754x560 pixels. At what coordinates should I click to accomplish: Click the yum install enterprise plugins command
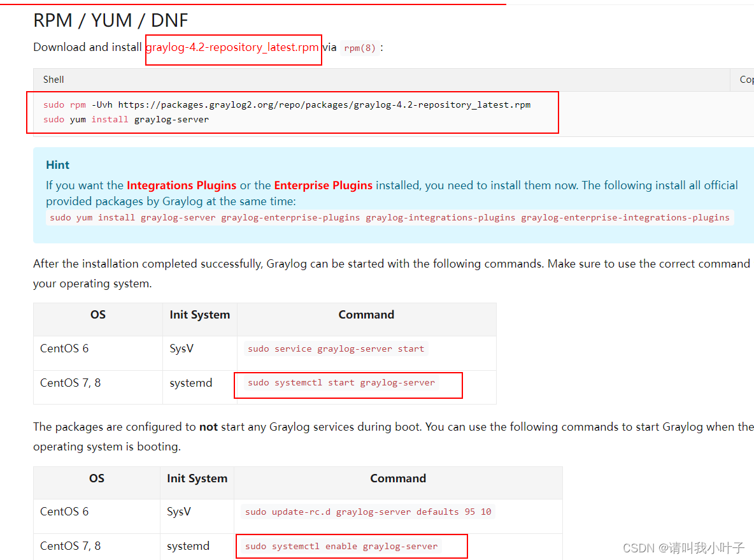(x=390, y=217)
